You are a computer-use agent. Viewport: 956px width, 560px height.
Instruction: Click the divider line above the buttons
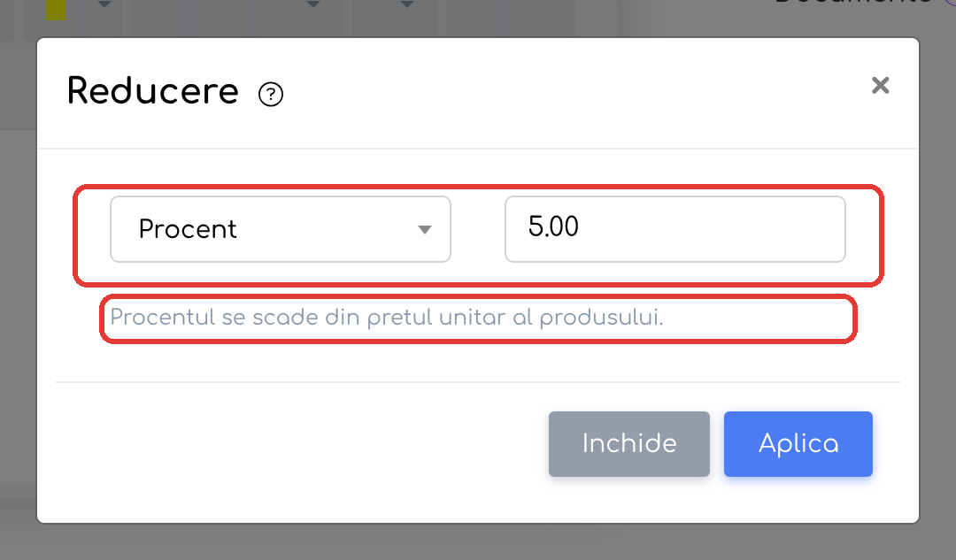point(478,382)
